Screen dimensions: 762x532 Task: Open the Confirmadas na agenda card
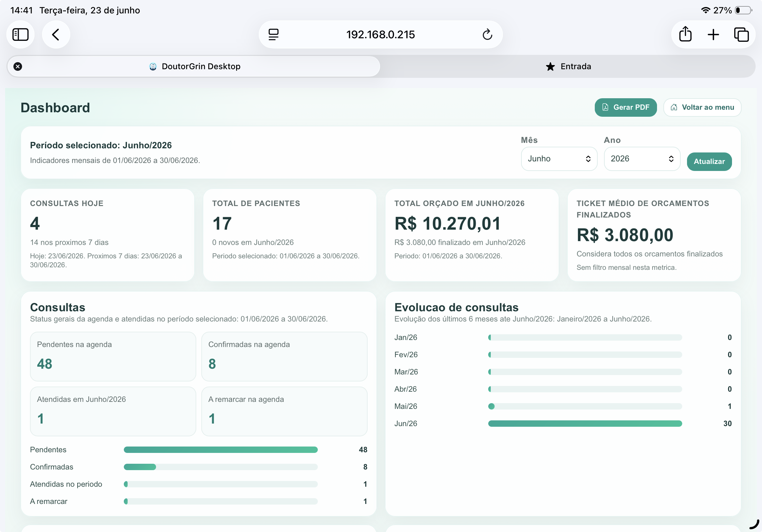pos(284,357)
